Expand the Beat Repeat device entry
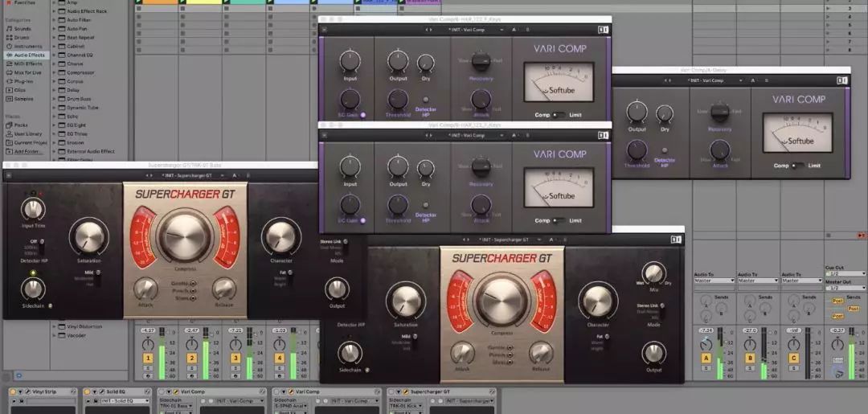 pyautogui.click(x=55, y=38)
